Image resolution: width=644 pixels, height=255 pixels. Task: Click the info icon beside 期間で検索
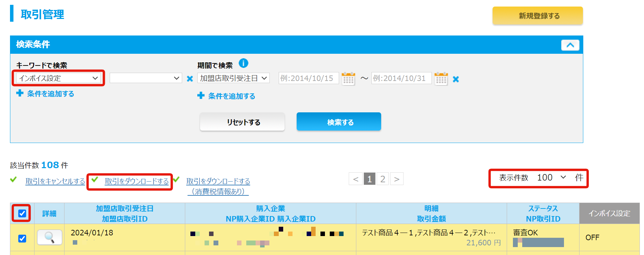coord(243,63)
